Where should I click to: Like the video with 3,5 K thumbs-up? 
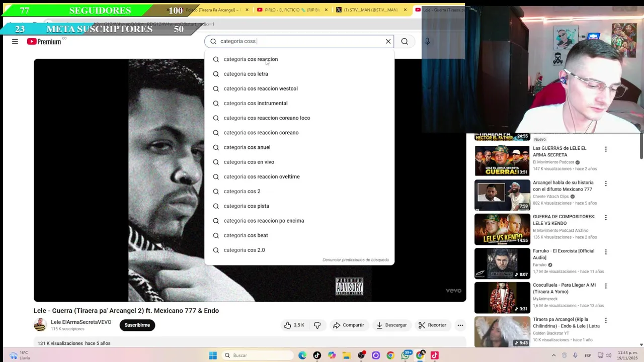pyautogui.click(x=294, y=325)
